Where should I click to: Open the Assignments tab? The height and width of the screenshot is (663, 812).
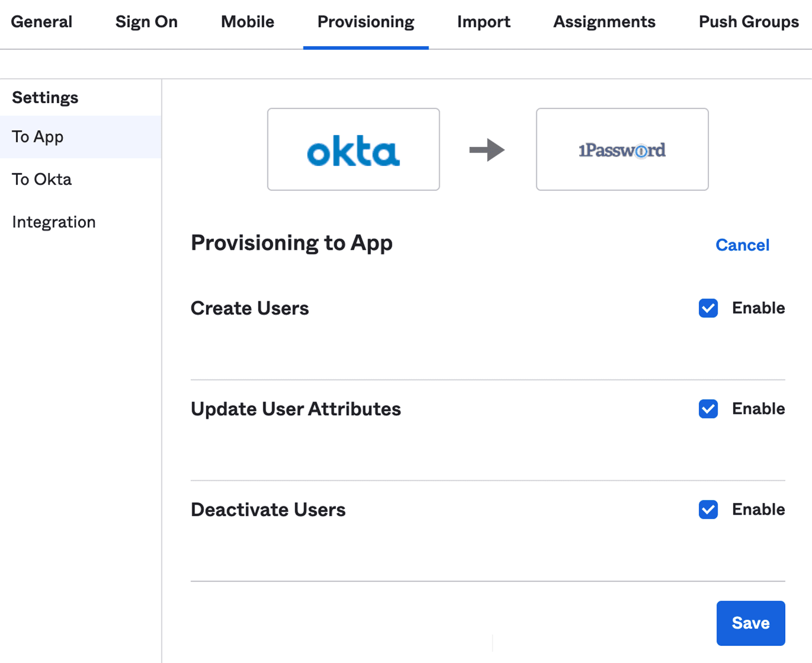tap(604, 22)
